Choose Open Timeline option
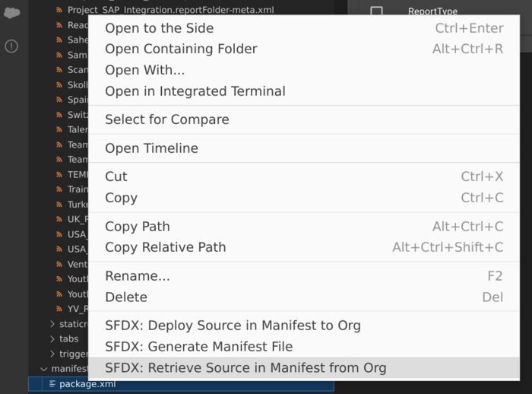This screenshot has height=394, width=532. (151, 148)
